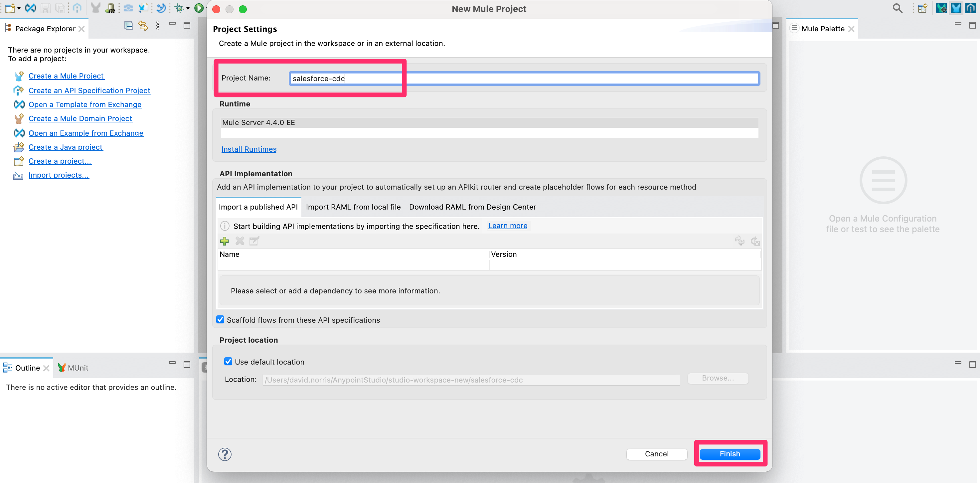
Task: Click the Save toolbar icon
Action: tap(46, 8)
